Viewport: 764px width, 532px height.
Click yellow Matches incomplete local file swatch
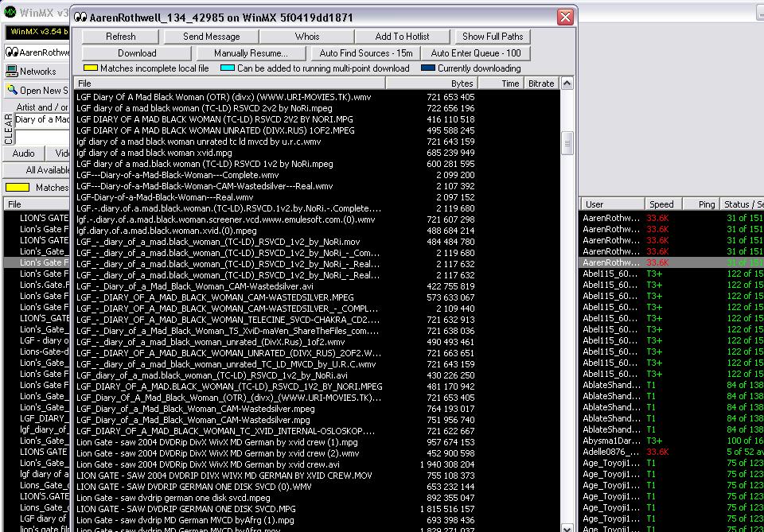pos(91,68)
